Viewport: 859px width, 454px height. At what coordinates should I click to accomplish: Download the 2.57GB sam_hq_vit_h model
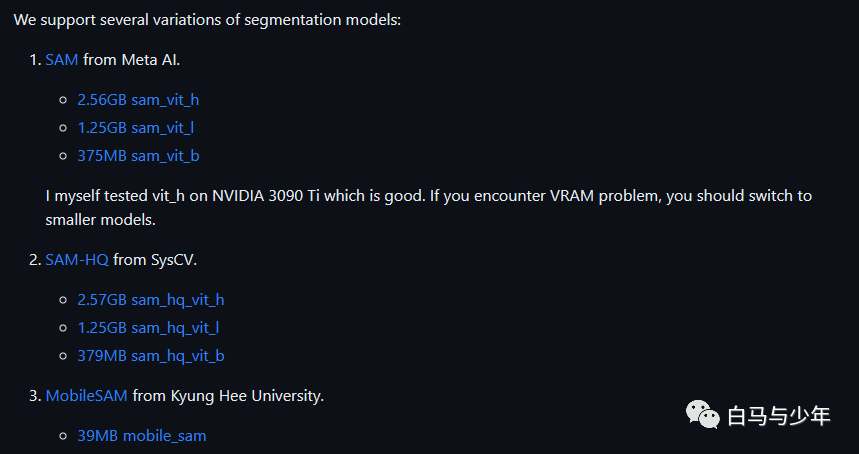pyautogui.click(x=151, y=300)
